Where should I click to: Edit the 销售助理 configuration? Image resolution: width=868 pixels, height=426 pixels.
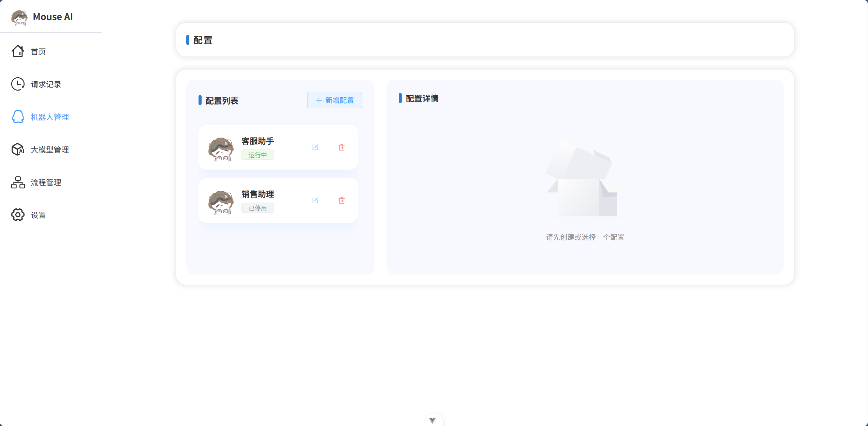[315, 200]
